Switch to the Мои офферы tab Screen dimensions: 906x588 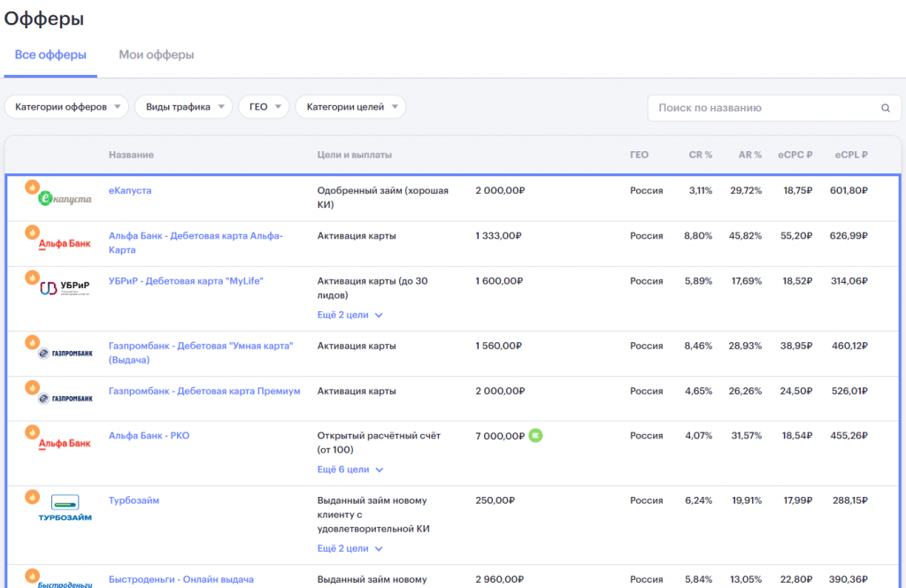tap(156, 55)
